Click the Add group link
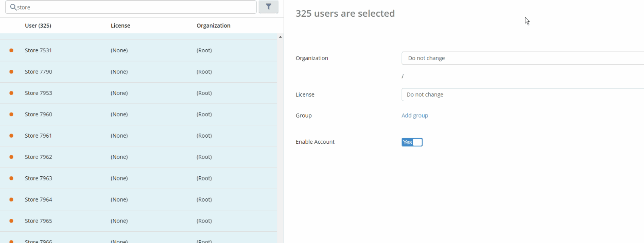This screenshot has height=243, width=644. pyautogui.click(x=415, y=116)
